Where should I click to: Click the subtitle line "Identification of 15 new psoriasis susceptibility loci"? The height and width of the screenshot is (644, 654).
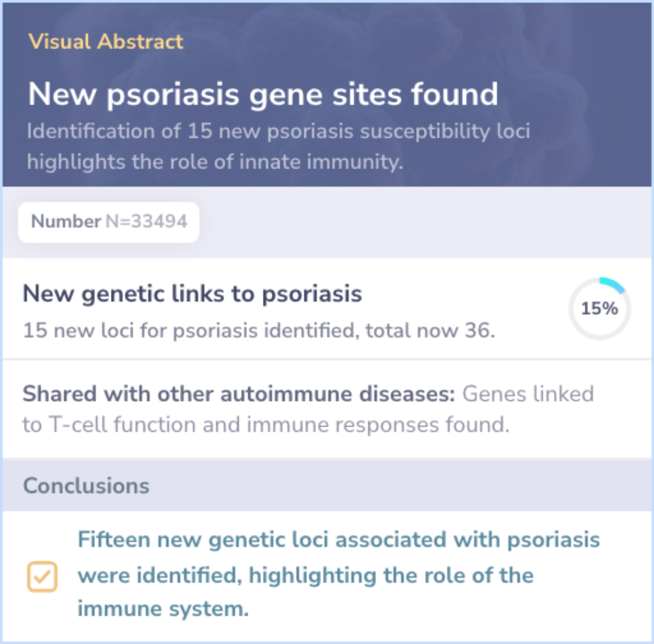(278, 131)
